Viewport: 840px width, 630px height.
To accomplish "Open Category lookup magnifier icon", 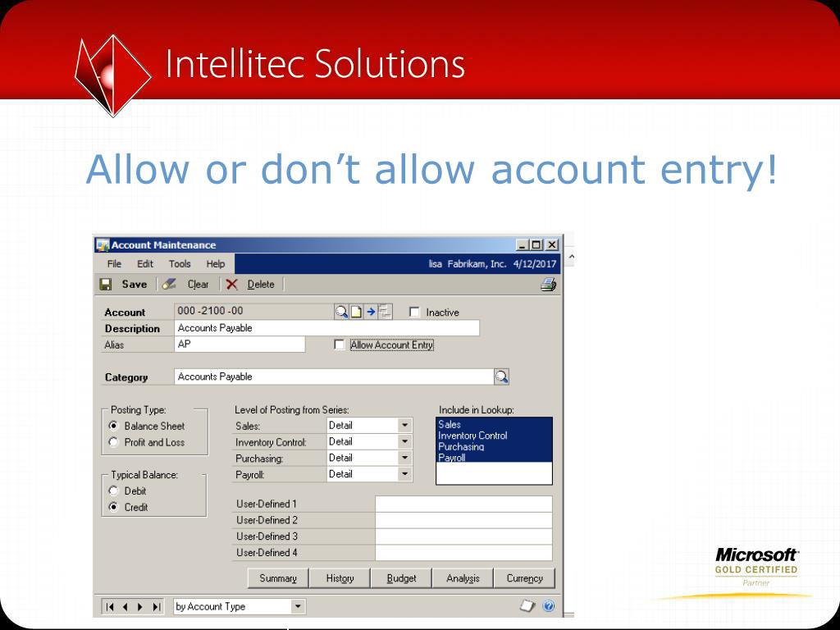I will pyautogui.click(x=501, y=377).
